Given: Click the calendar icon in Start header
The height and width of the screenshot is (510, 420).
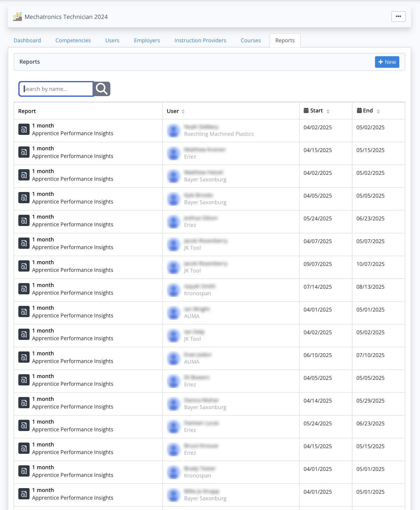Looking at the screenshot, I should (306, 111).
